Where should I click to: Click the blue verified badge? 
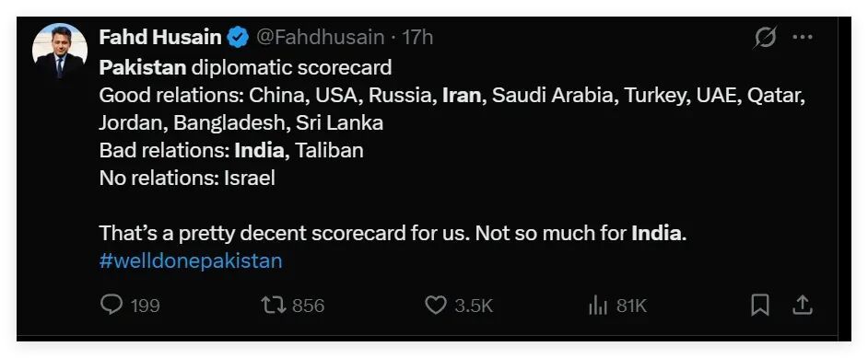coord(239,38)
